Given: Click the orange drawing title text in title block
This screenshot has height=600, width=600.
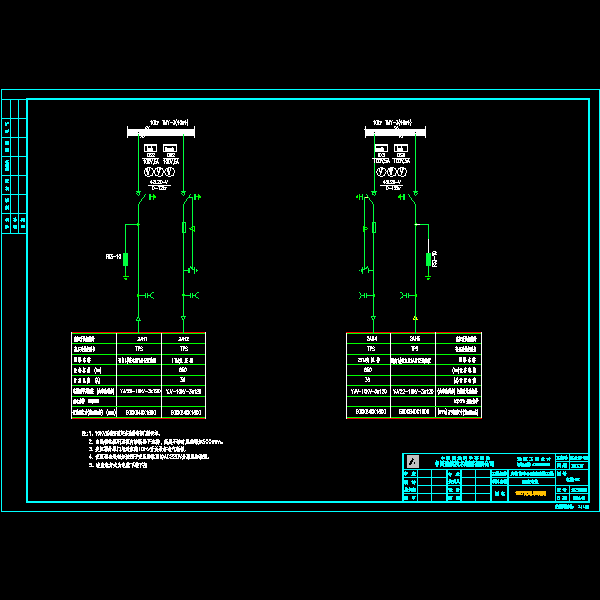Looking at the screenshot, I should coord(530,493).
